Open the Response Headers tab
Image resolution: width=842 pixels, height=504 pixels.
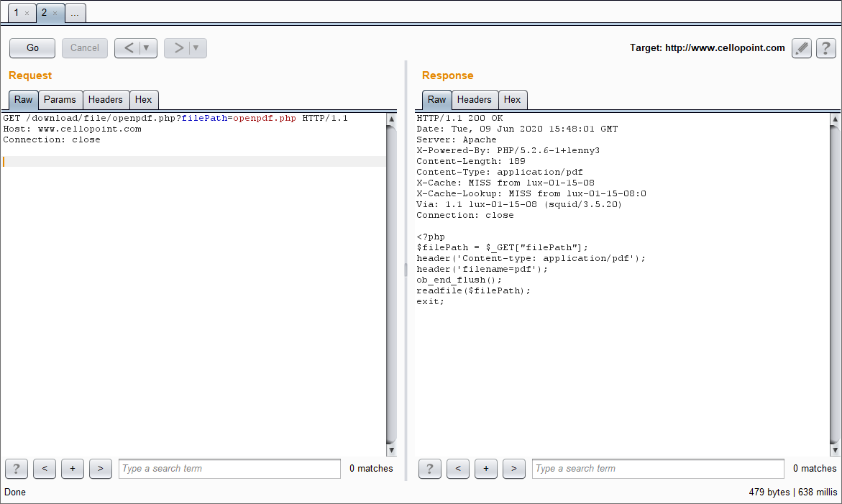point(475,99)
